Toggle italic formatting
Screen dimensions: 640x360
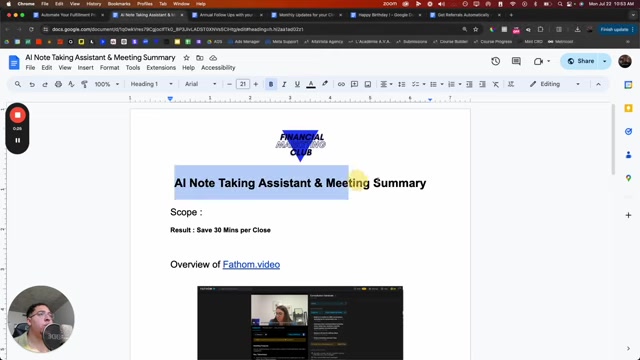coord(284,84)
